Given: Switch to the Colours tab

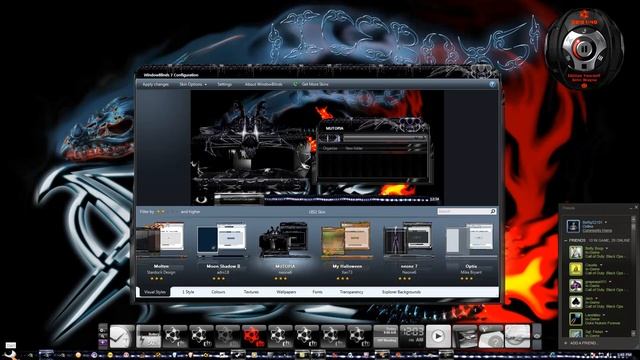Looking at the screenshot, I should (218, 292).
